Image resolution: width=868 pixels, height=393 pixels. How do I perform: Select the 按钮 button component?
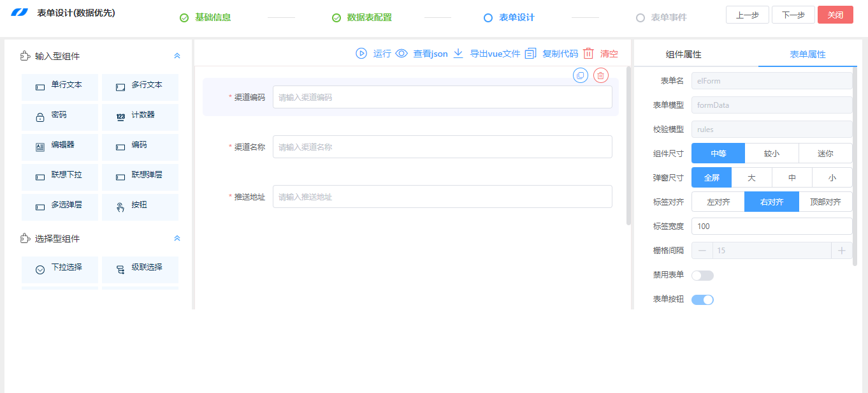(x=140, y=207)
